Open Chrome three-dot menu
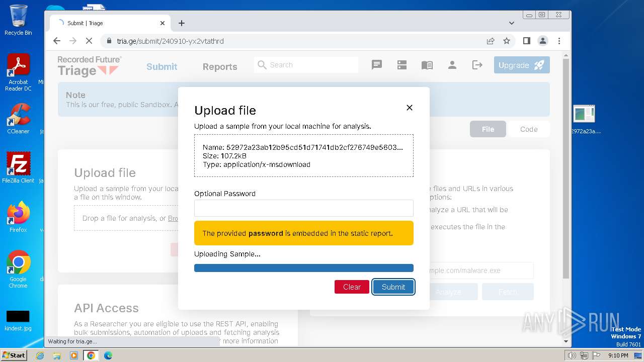Screen dimensions: 644x362 coord(559,41)
